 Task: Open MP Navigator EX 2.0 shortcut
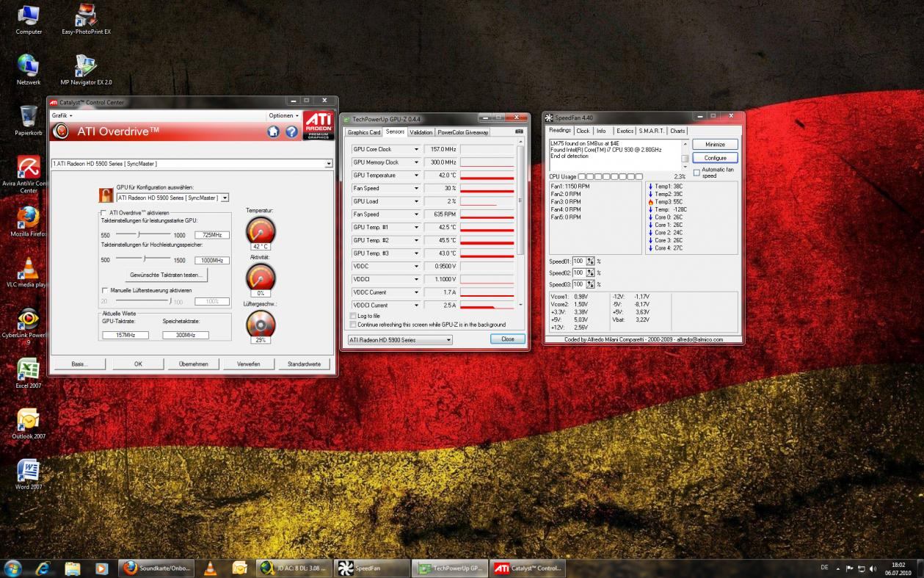point(86,71)
